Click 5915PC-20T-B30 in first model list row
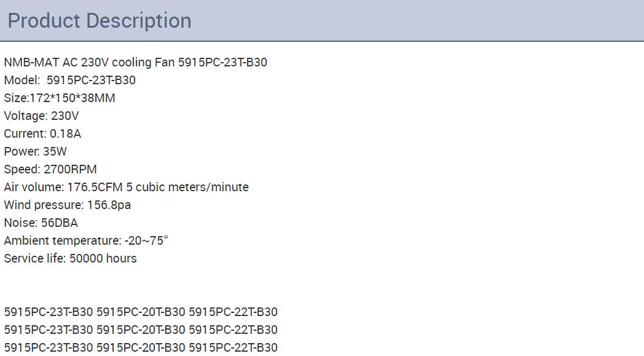 point(141,312)
